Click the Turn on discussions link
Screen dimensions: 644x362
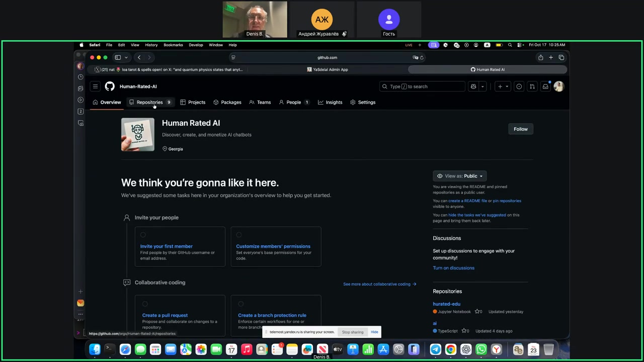[453, 268]
